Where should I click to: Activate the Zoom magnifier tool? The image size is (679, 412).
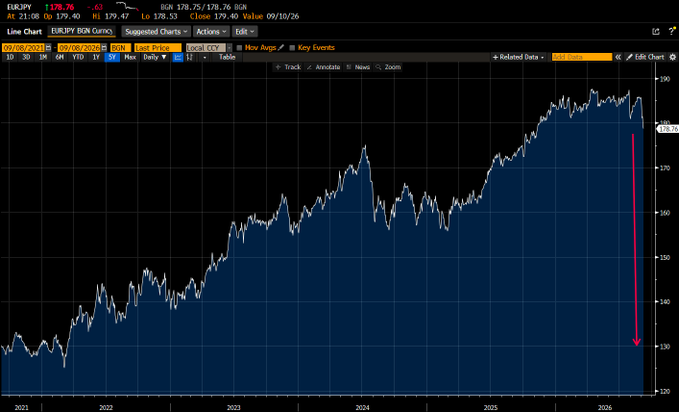click(x=388, y=67)
